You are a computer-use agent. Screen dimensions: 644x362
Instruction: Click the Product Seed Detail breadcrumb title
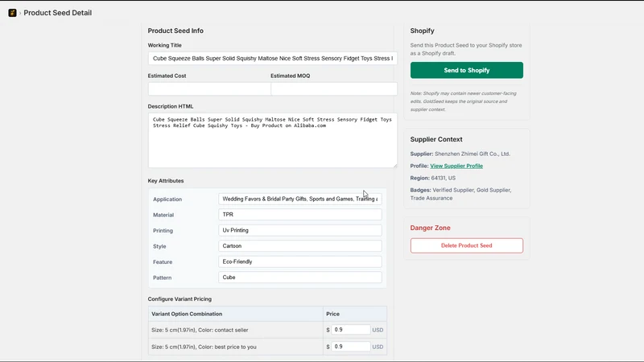pyautogui.click(x=57, y=13)
